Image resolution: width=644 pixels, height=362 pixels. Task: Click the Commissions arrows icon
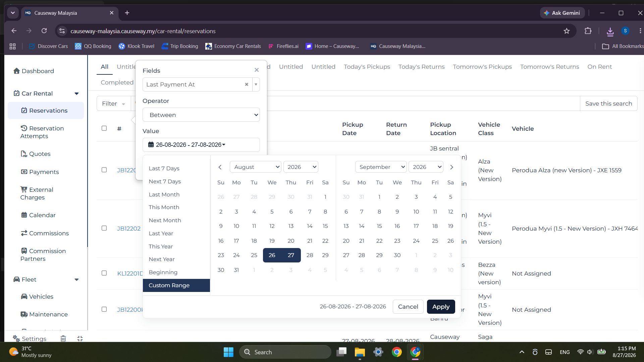(24, 233)
